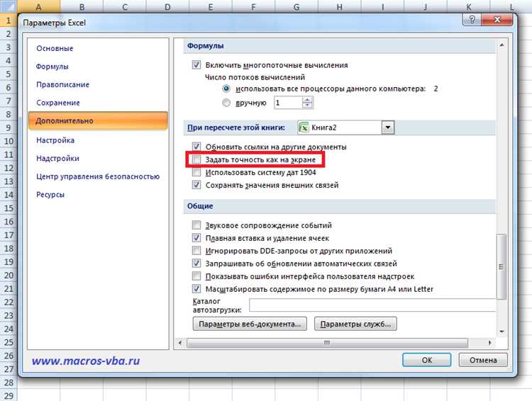
Task: Close the Параметры Excel dialog
Action: pos(497,20)
